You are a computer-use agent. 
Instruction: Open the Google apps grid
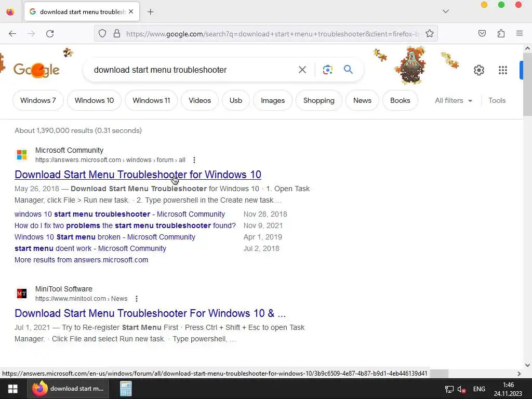(x=503, y=70)
